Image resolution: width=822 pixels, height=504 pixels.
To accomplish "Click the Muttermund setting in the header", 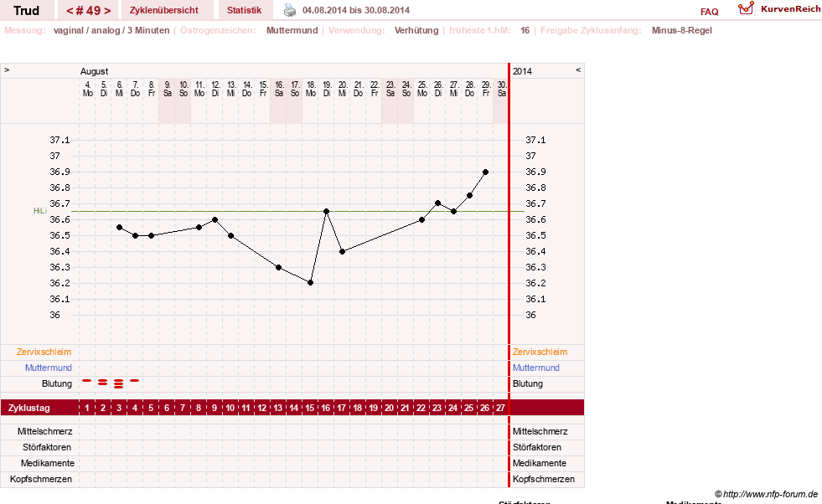I will tap(292, 30).
